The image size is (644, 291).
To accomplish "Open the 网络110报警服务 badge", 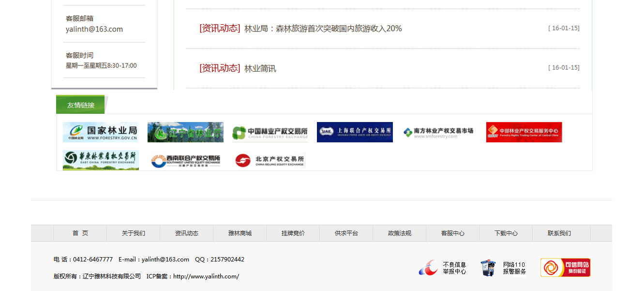I will point(503,268).
